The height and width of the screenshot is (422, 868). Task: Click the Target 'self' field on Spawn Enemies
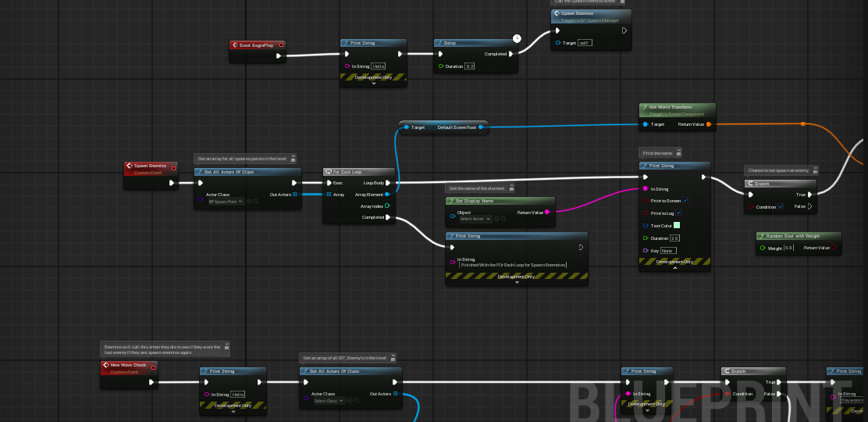(x=585, y=43)
